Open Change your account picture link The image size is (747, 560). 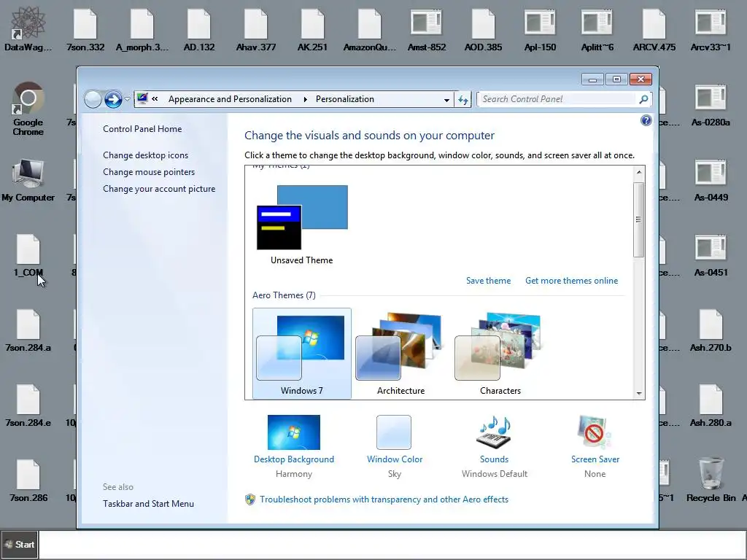(x=159, y=189)
